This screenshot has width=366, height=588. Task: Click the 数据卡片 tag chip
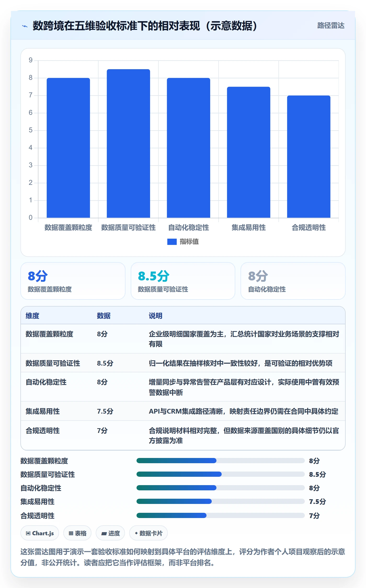pos(148,533)
